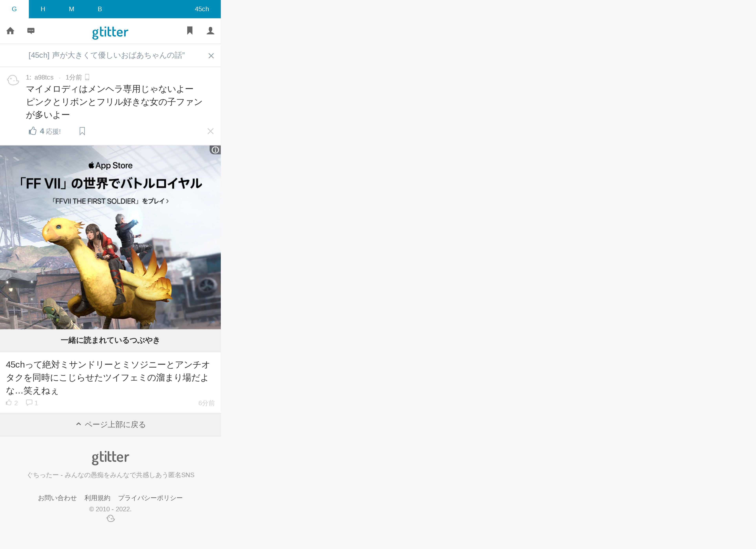Open the 45ch tab
This screenshot has height=549, width=756.
[x=202, y=9]
